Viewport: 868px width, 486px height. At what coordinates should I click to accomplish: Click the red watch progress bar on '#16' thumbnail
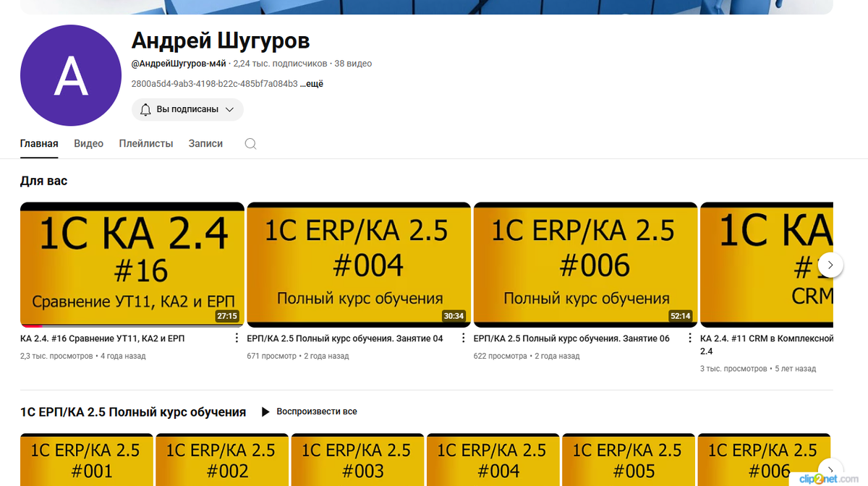[32, 326]
